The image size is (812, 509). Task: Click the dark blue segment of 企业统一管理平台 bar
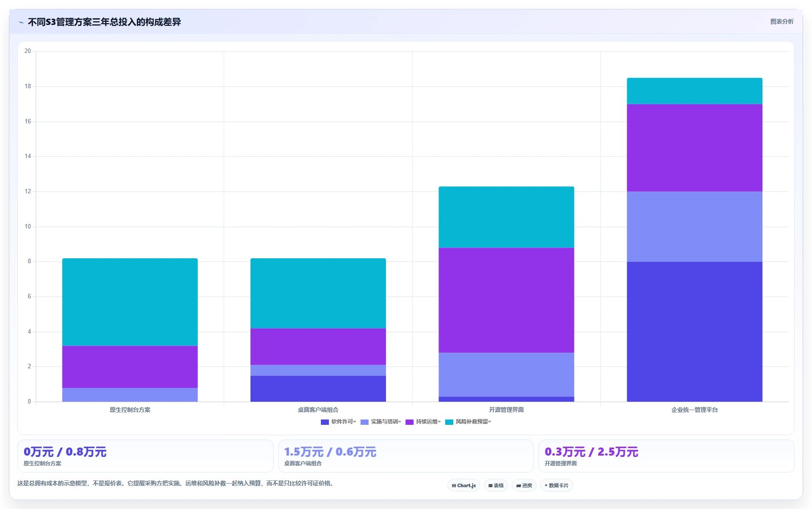[694, 332]
